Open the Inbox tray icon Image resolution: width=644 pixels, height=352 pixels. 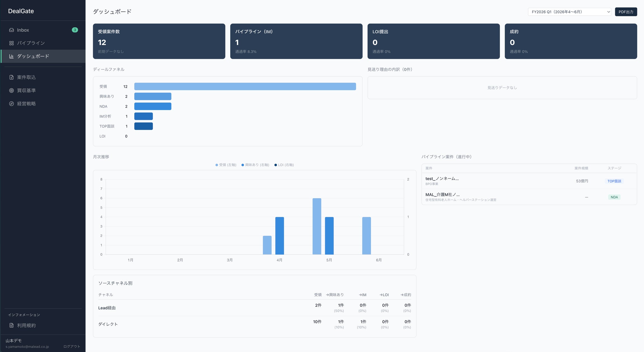point(11,30)
